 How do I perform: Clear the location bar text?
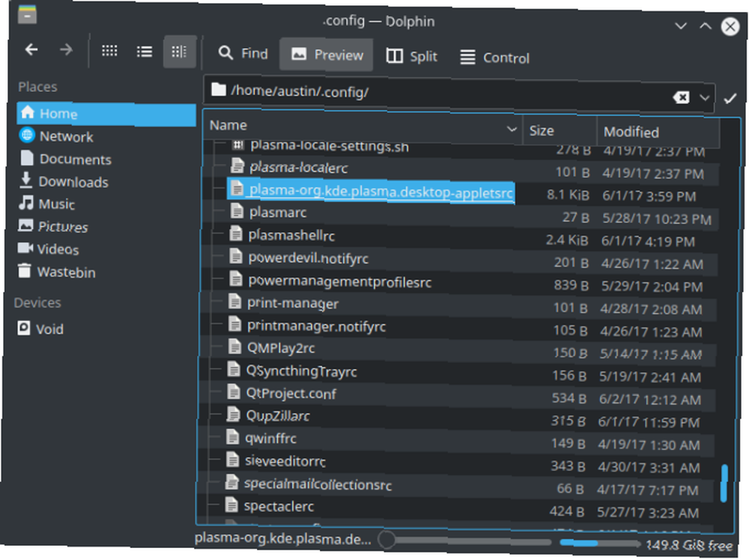pyautogui.click(x=681, y=97)
